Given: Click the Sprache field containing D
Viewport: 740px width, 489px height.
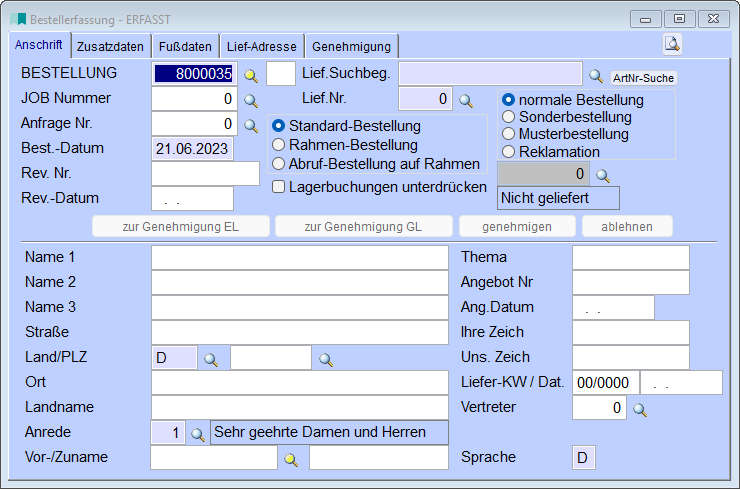Looking at the screenshot, I should [x=584, y=458].
